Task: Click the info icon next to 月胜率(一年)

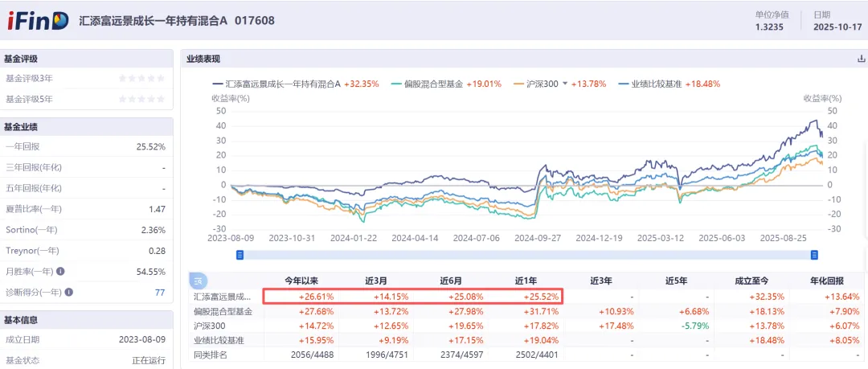Action: click(59, 272)
